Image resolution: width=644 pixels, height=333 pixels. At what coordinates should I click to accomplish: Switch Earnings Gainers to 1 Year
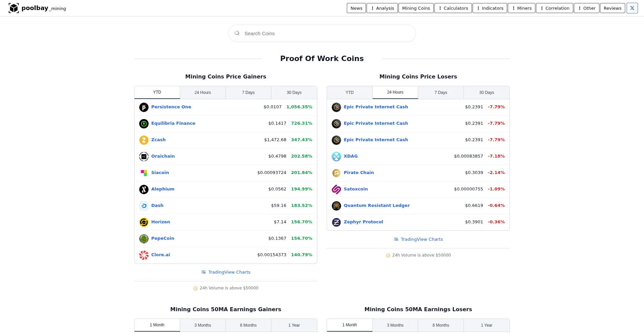click(294, 325)
